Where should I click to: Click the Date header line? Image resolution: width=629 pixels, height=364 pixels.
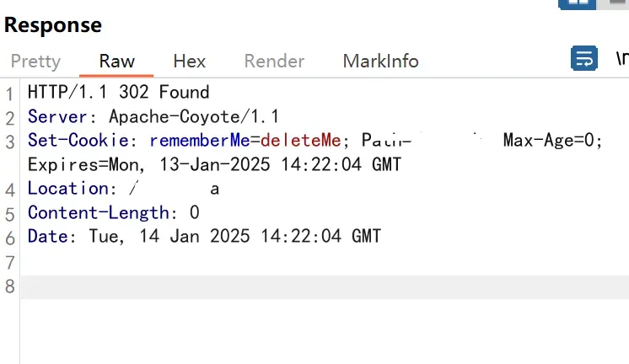(204, 237)
